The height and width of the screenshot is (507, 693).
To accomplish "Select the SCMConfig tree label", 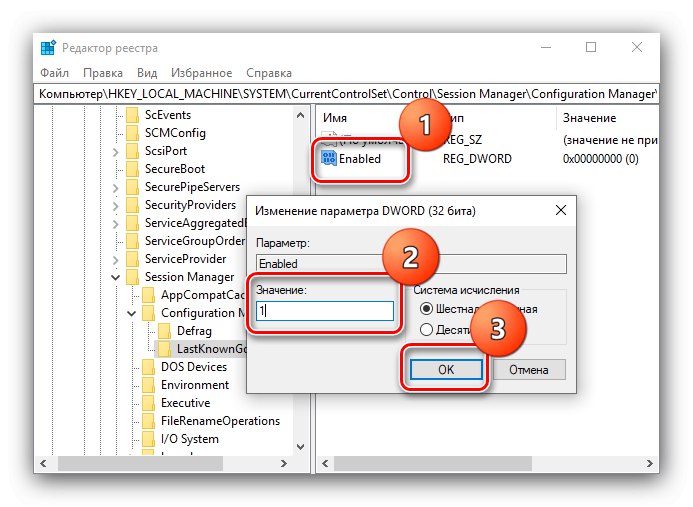I will click(175, 133).
